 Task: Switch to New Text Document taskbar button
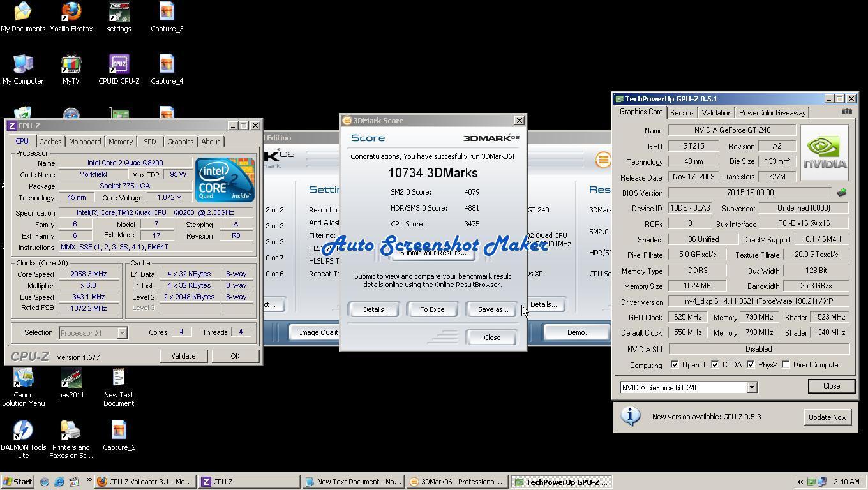point(352,482)
